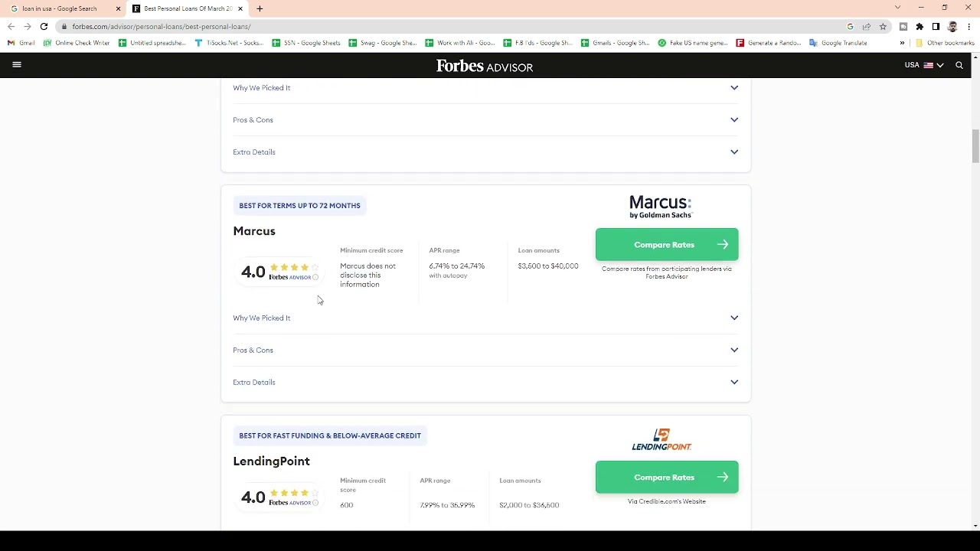Click the LendingPoint heading
This screenshot has height=551, width=980.
(x=271, y=461)
